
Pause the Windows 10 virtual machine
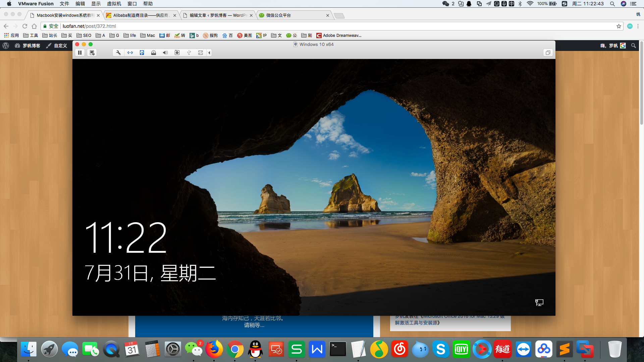click(x=80, y=53)
